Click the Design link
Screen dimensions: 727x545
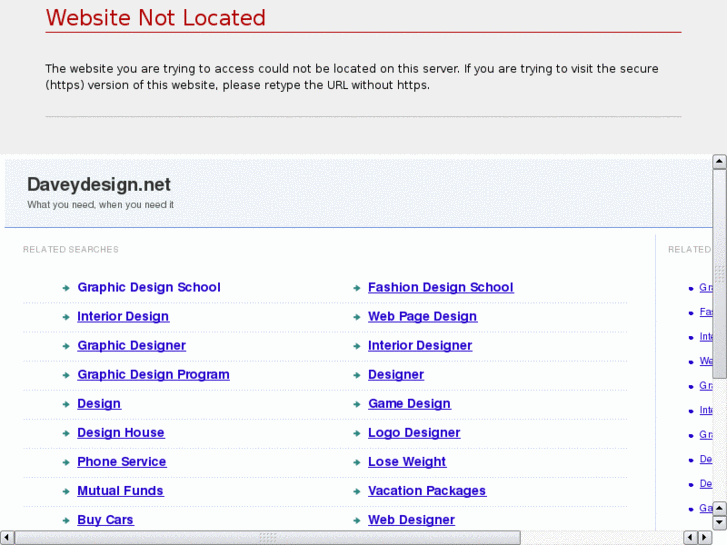(99, 404)
